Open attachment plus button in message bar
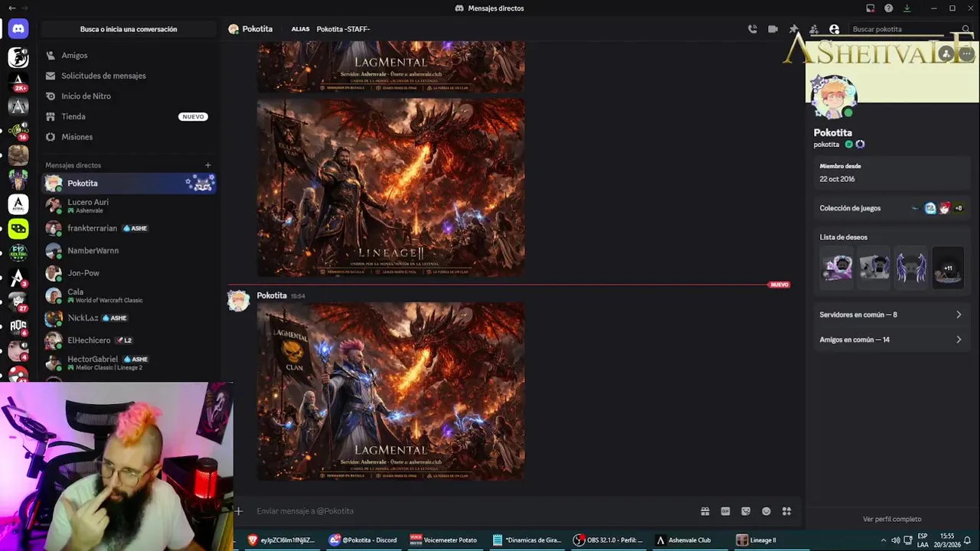 pos(239,511)
